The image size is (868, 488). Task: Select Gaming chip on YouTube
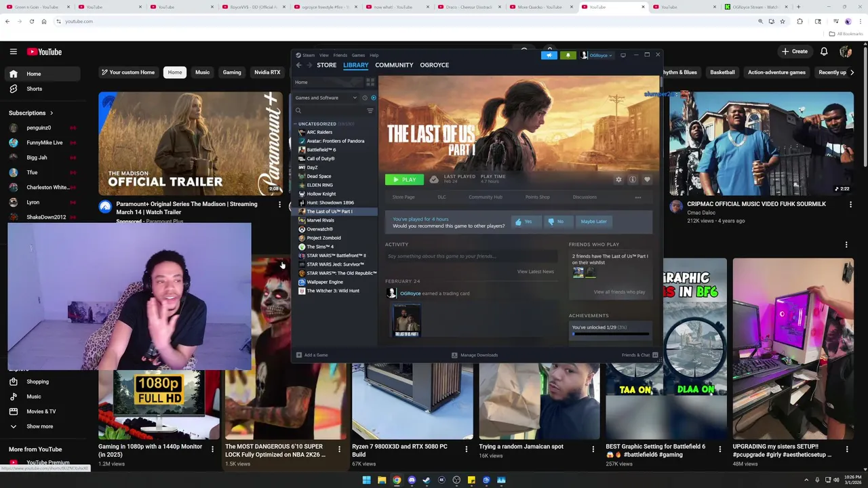click(x=232, y=73)
